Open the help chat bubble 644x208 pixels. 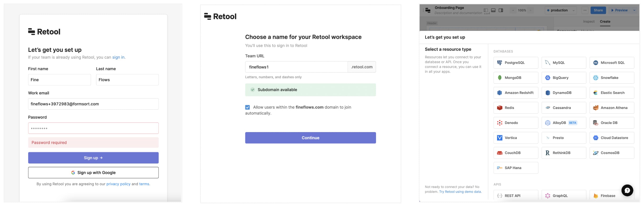pos(627,190)
